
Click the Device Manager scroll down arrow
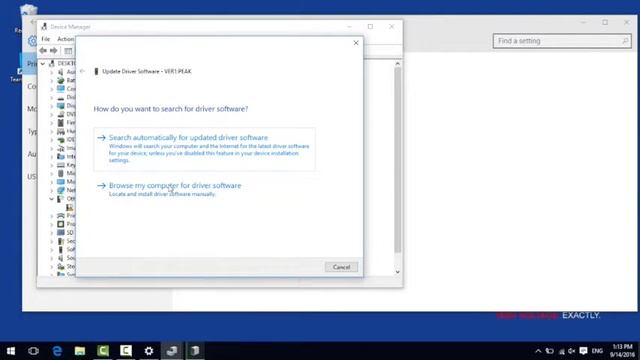(398, 272)
